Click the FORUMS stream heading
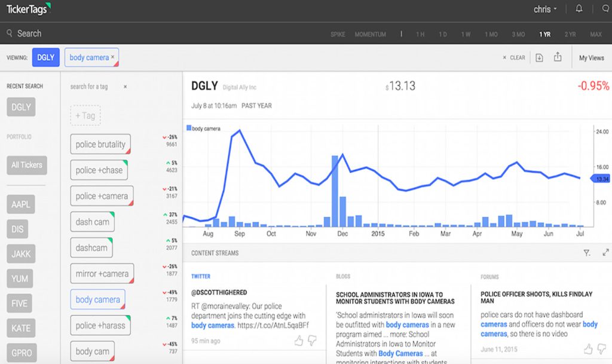Viewport: 612px width, 364px height. [x=489, y=277]
